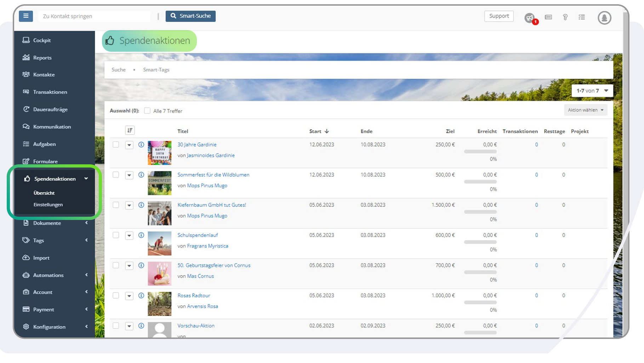Collapse the Spendenaktionen sidebar section
644x363 pixels.
coord(86,178)
